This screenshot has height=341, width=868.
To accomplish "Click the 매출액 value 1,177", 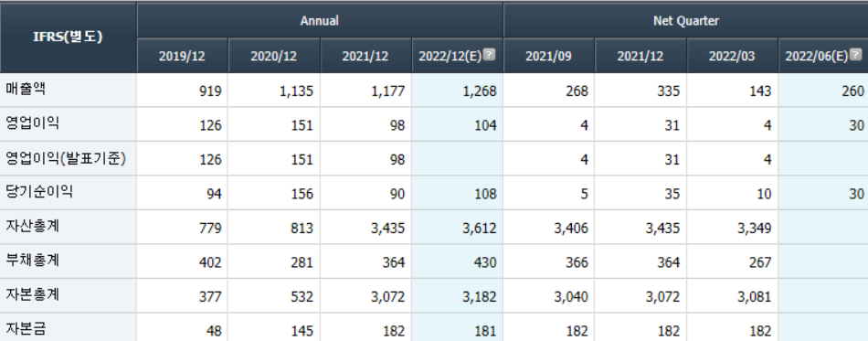I will click(388, 91).
